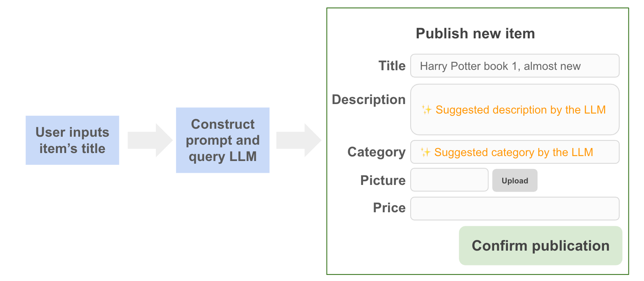This screenshot has height=281, width=644.
Task: Click the Description field label
Action: [x=368, y=99]
